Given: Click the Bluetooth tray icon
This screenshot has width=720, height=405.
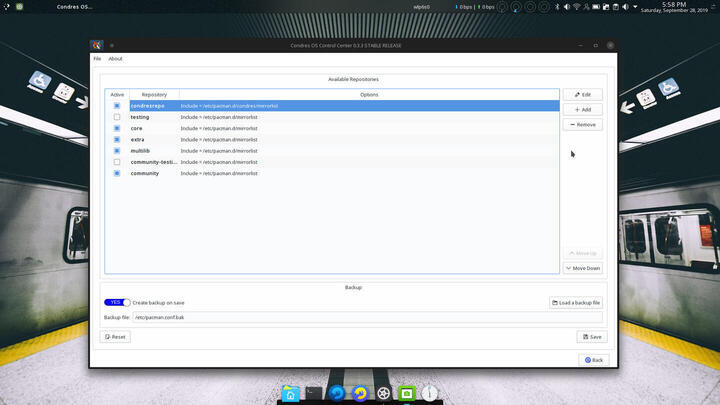Looking at the screenshot, I should (557, 7).
